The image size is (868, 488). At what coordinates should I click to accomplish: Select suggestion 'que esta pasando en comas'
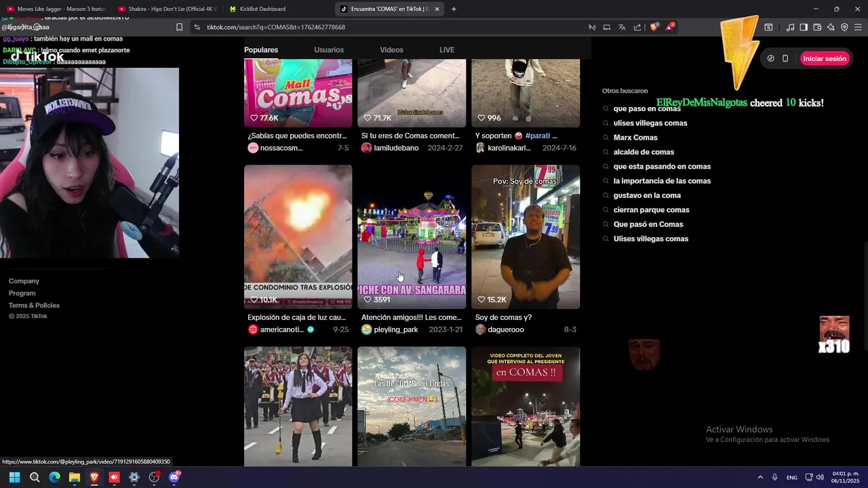coord(662,166)
